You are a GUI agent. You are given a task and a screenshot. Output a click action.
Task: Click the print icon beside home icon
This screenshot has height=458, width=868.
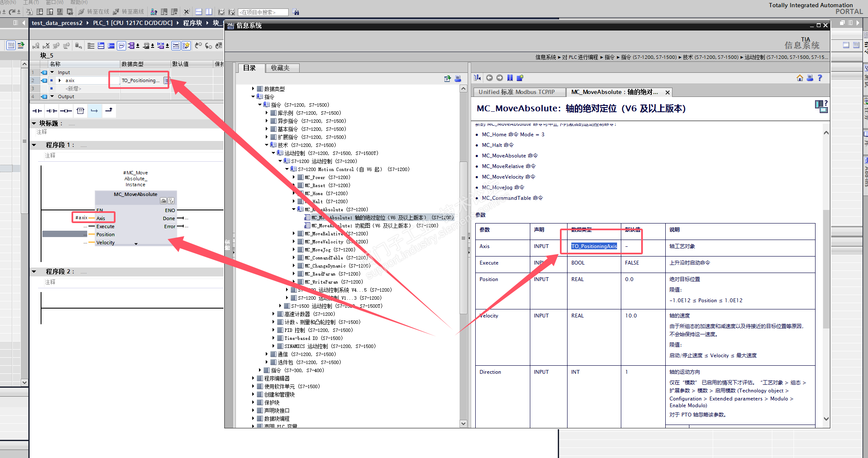tap(810, 78)
